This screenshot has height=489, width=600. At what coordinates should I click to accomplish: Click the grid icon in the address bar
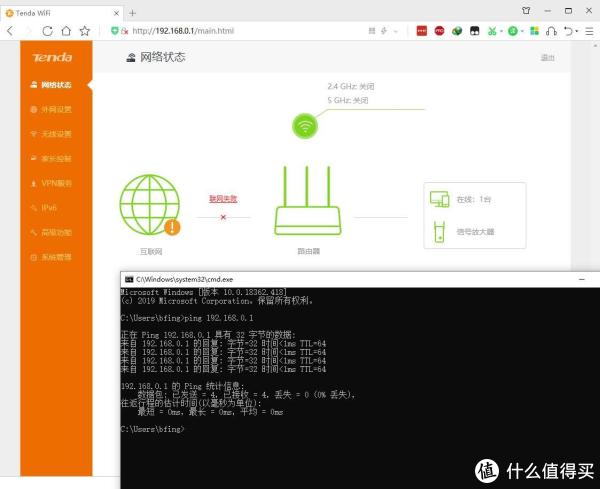pyautogui.click(x=372, y=31)
